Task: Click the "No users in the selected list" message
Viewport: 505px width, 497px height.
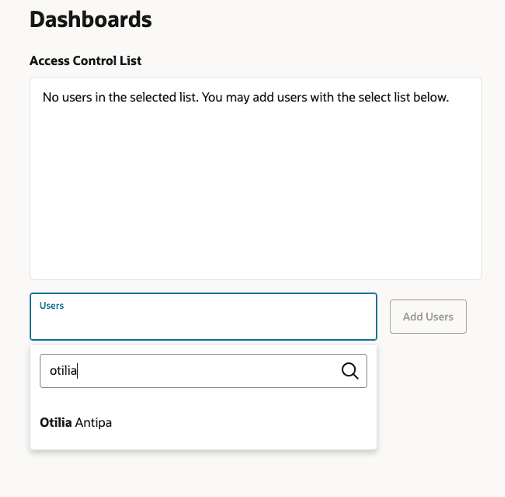Action: pyautogui.click(x=246, y=97)
